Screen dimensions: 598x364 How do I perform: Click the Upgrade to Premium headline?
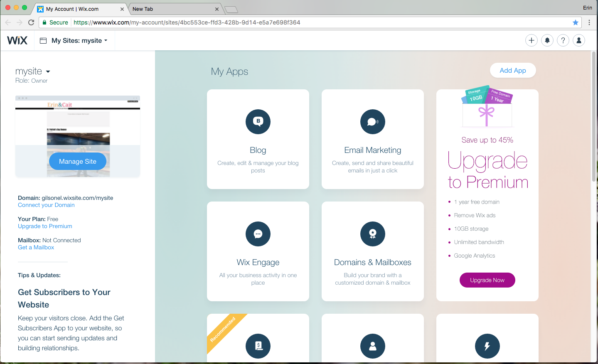pos(488,171)
